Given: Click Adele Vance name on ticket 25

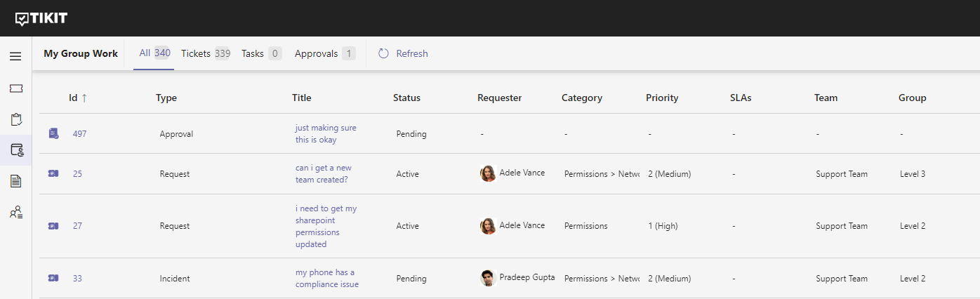Looking at the screenshot, I should coord(522,173).
